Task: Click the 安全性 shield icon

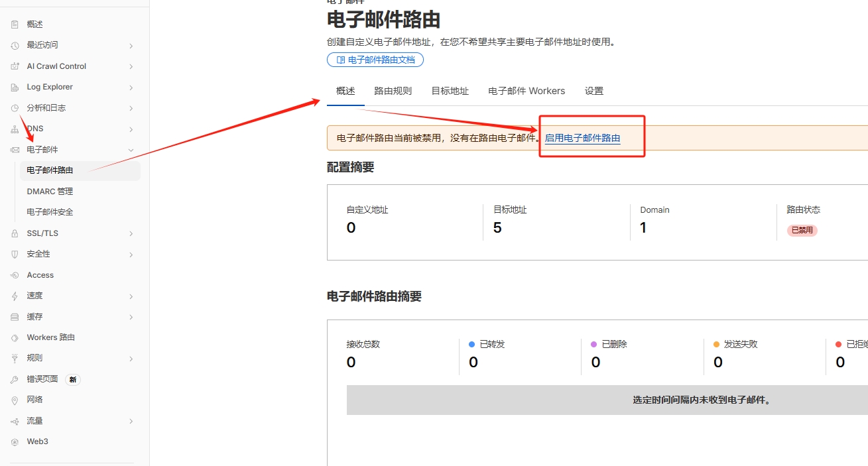Action: [15, 254]
